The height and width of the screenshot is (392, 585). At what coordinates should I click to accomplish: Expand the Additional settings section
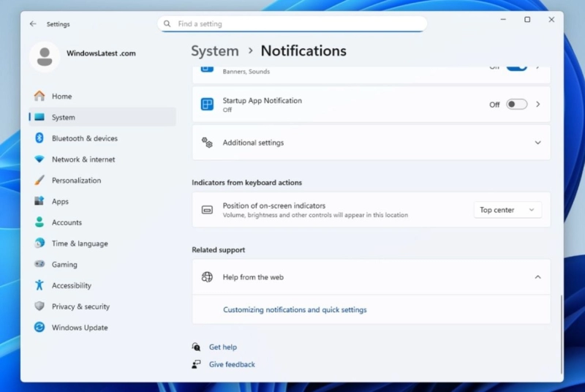coord(537,143)
